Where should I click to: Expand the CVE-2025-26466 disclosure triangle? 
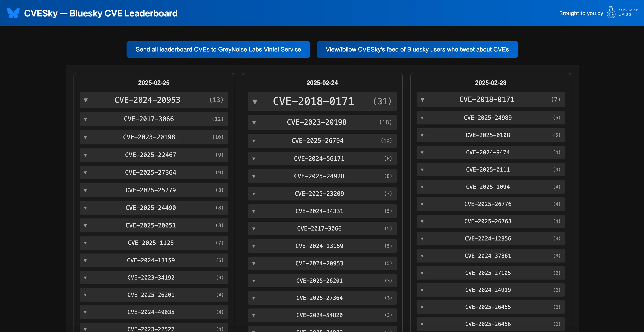tap(422, 324)
